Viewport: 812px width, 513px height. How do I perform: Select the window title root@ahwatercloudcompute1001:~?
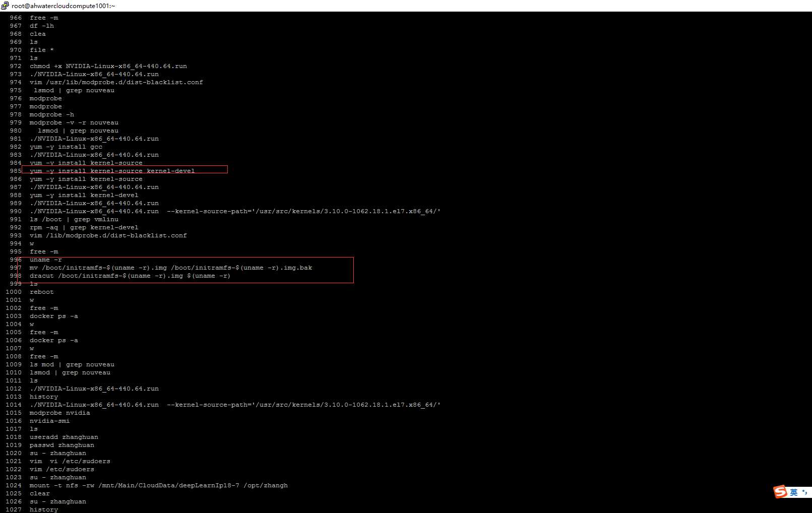pos(64,6)
